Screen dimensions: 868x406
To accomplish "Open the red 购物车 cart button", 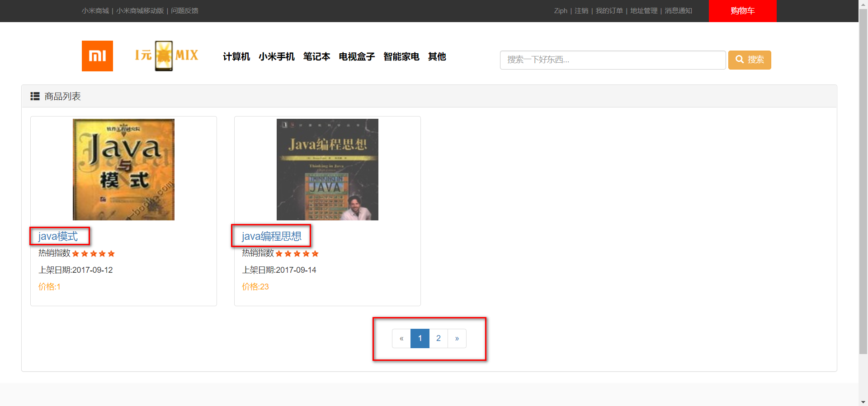I will [x=743, y=11].
